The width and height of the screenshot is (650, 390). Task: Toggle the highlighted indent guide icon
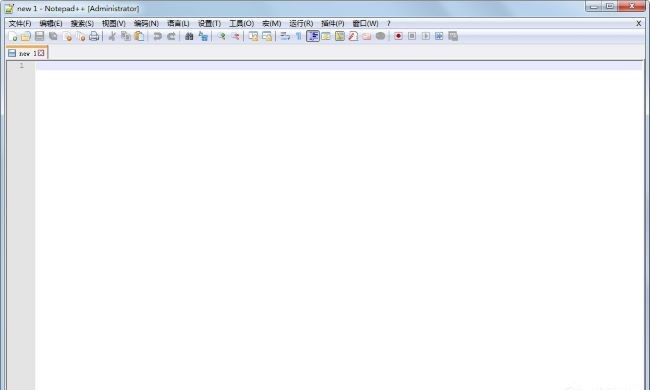[x=313, y=36]
